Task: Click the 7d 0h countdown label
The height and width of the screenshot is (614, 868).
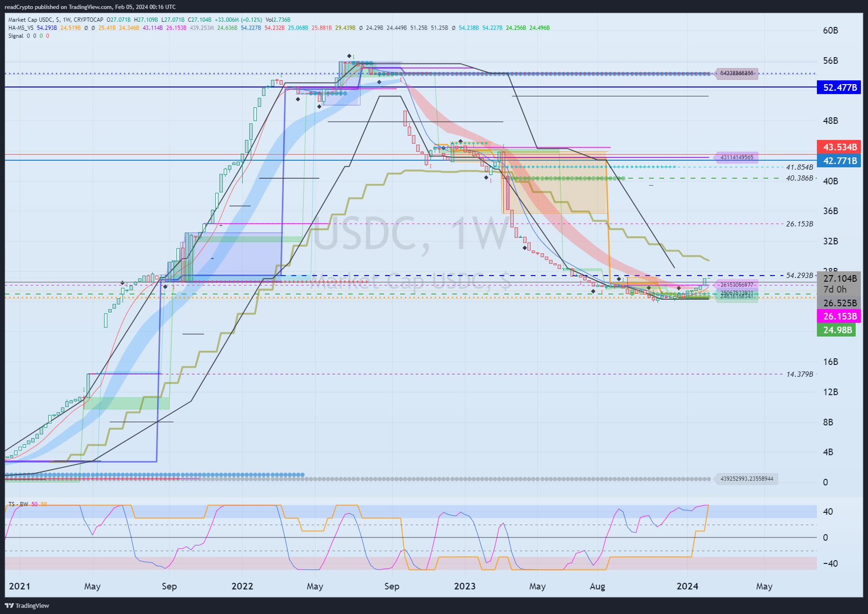Action: click(x=835, y=289)
